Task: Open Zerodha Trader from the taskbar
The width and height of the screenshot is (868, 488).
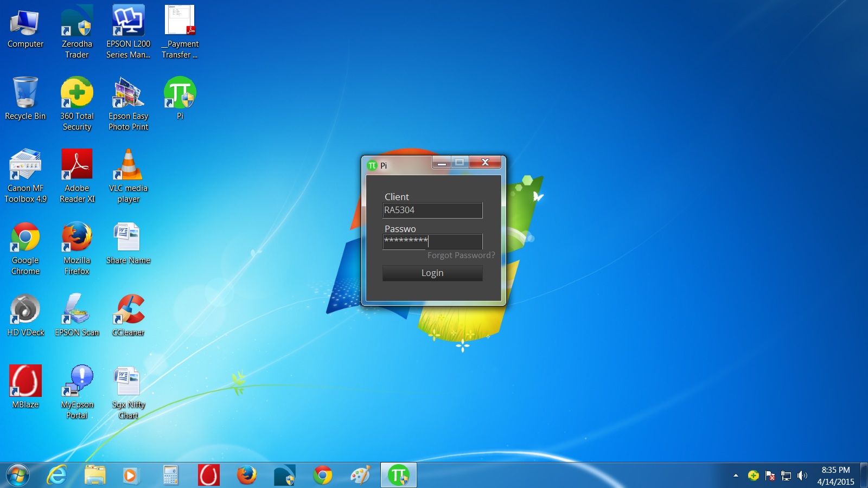Action: [285, 476]
